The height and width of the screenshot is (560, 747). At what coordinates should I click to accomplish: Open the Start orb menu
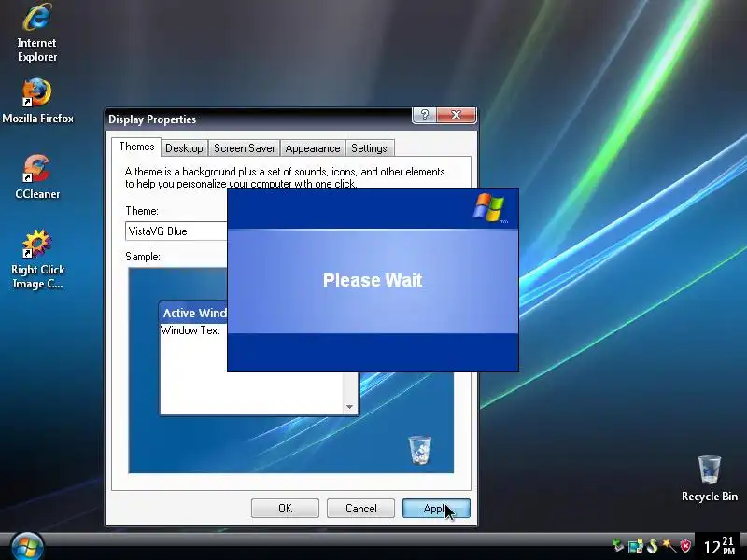point(27,547)
